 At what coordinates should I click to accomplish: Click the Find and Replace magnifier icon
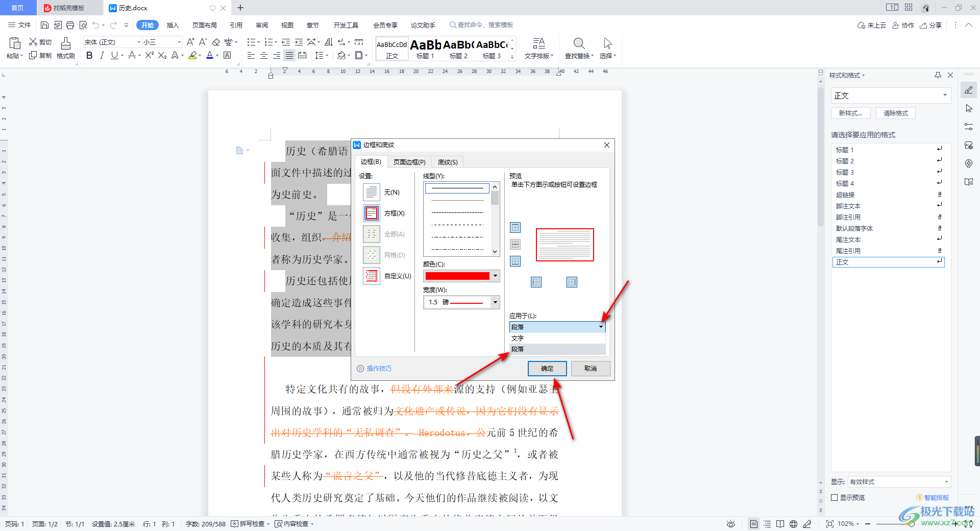tap(579, 43)
